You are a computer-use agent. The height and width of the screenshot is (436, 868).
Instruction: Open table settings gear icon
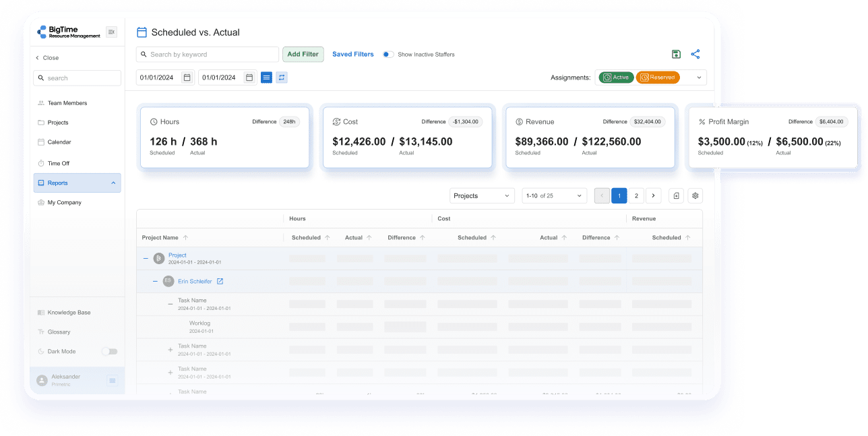695,195
